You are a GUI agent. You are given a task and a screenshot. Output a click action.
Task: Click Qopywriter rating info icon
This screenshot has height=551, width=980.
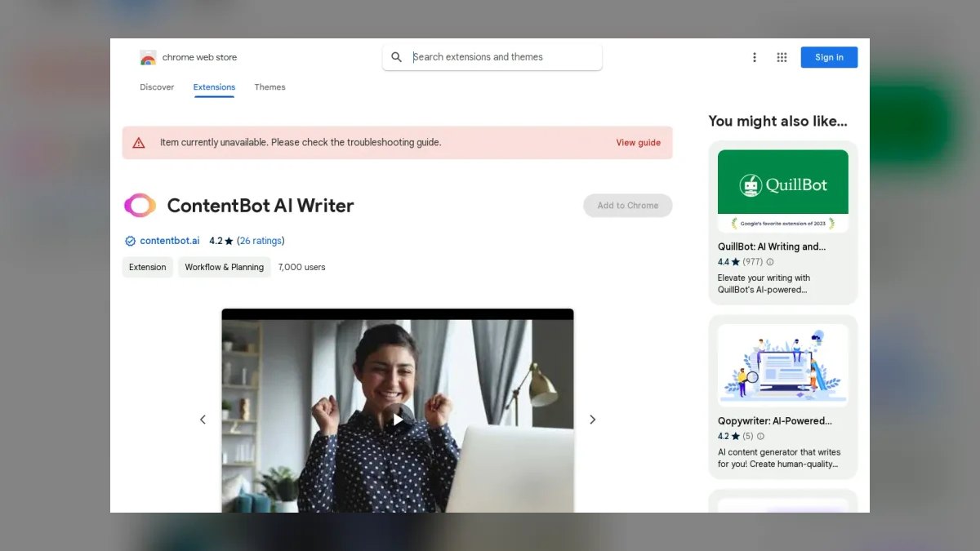click(760, 437)
